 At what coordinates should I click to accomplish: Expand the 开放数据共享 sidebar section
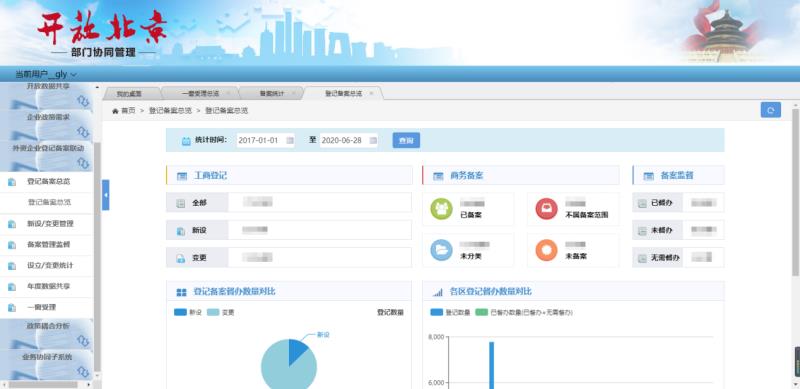click(x=47, y=96)
